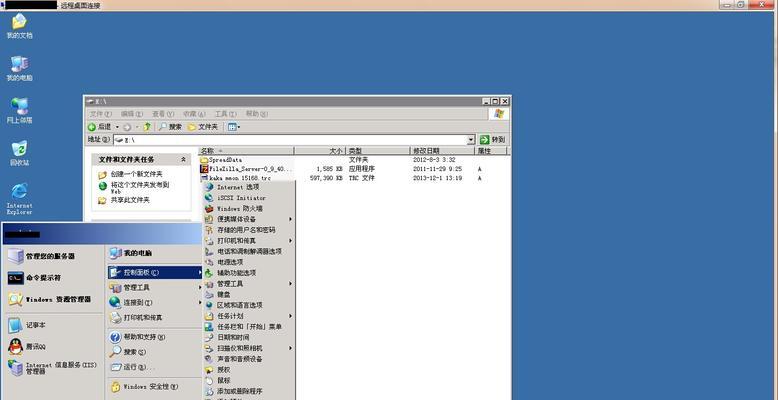Click the Up folder toolbar icon
This screenshot has height=400, width=778.
coord(148,127)
